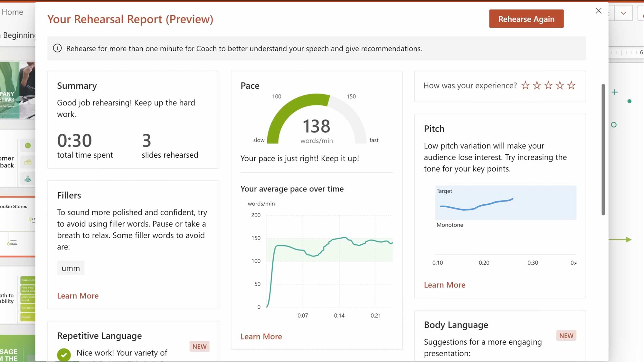Click the Rehearse Again button
Viewport: 644px width, 362px height.
pos(526,19)
